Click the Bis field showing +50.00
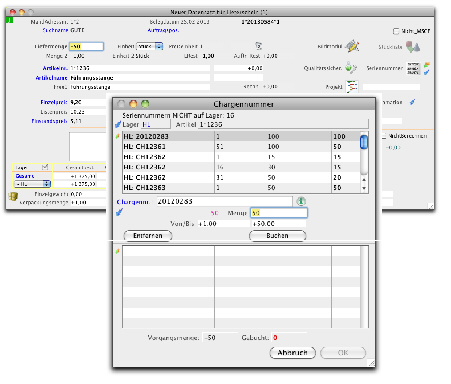Screen dimensions: 451x384 tap(278, 224)
